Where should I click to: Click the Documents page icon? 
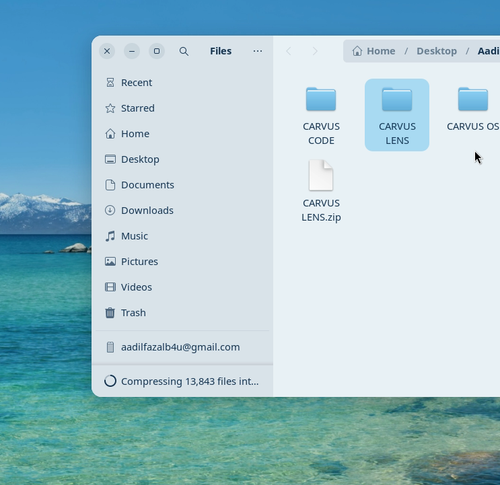(110, 185)
